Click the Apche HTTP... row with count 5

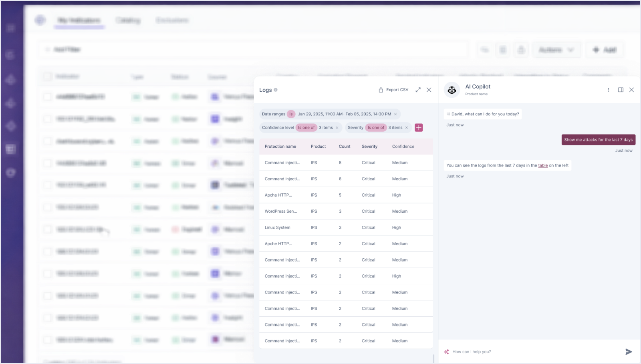[346, 195]
